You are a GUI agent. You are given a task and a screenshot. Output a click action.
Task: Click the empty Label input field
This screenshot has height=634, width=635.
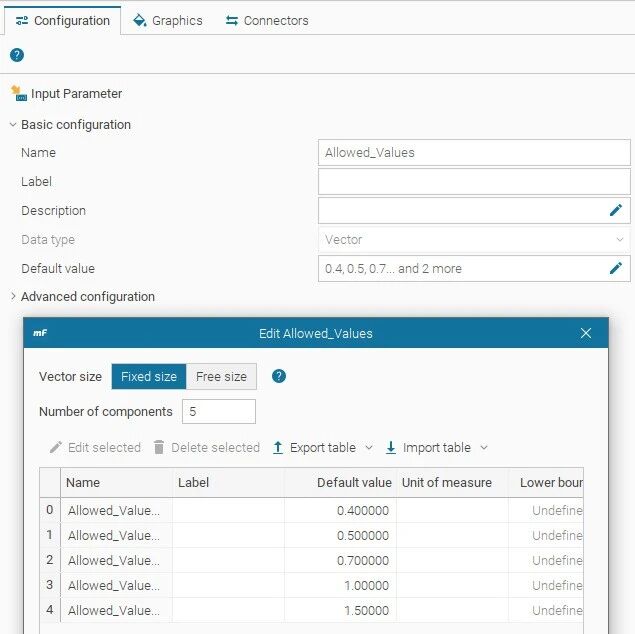click(x=474, y=182)
